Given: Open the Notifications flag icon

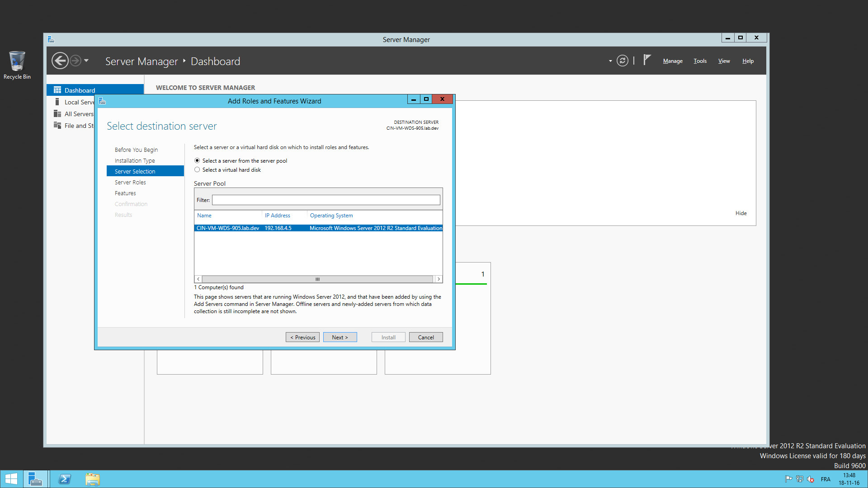Looking at the screenshot, I should click(647, 60).
